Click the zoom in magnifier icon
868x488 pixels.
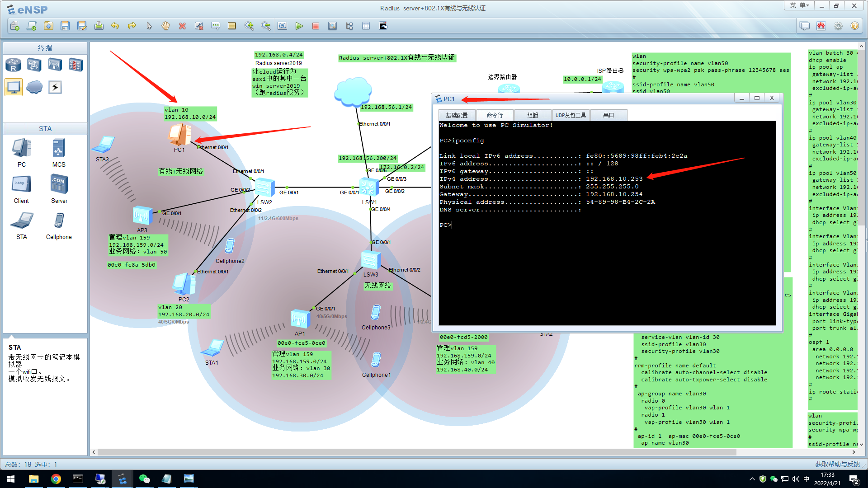pos(249,26)
